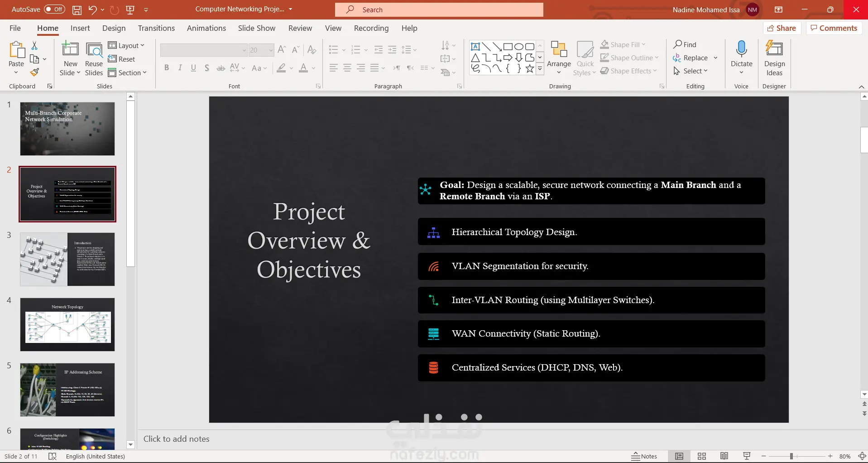Viewport: 868px width, 463px height.
Task: Toggle Italic formatting
Action: (180, 68)
